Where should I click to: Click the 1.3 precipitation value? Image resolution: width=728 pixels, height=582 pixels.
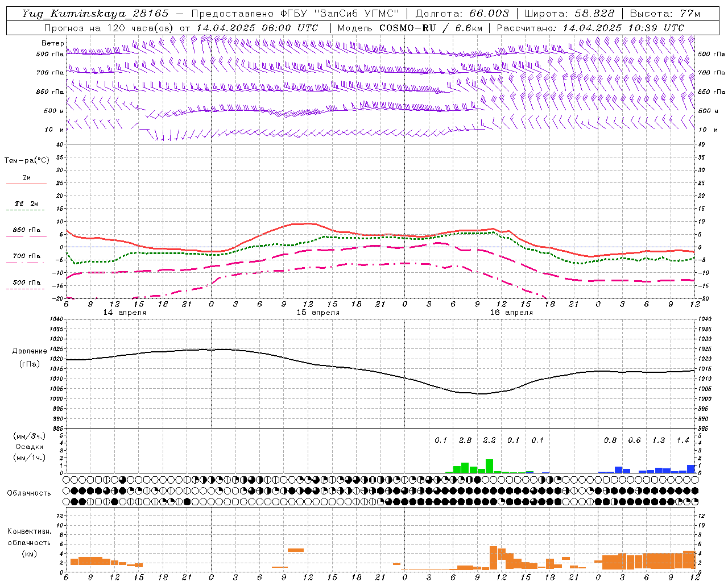click(659, 440)
